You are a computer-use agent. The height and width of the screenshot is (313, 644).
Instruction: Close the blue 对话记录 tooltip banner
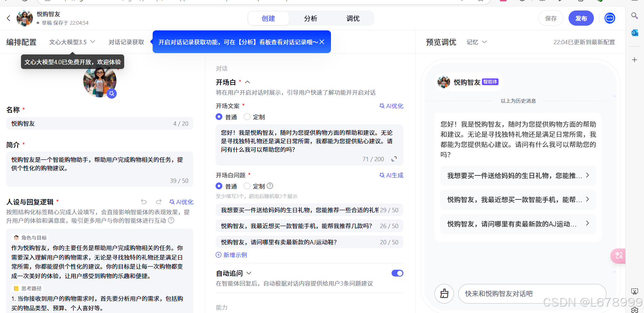[x=322, y=42]
